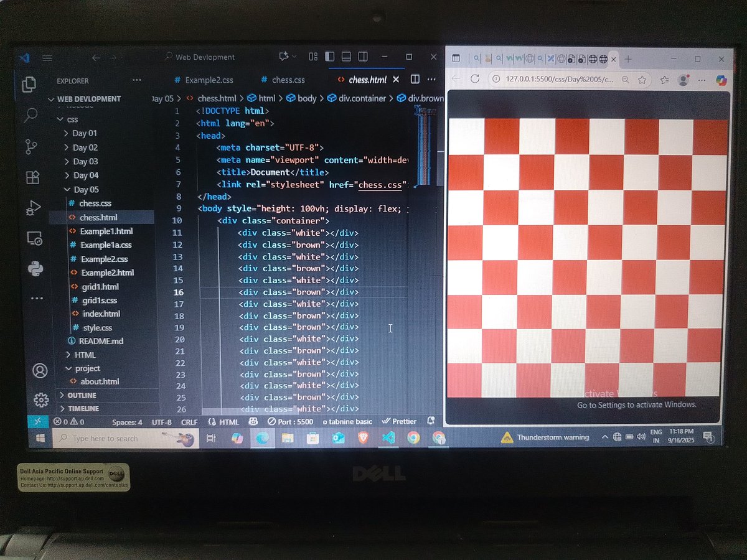The image size is (747, 560).
Task: Click the Copilot status icon in status bar
Action: click(x=253, y=421)
